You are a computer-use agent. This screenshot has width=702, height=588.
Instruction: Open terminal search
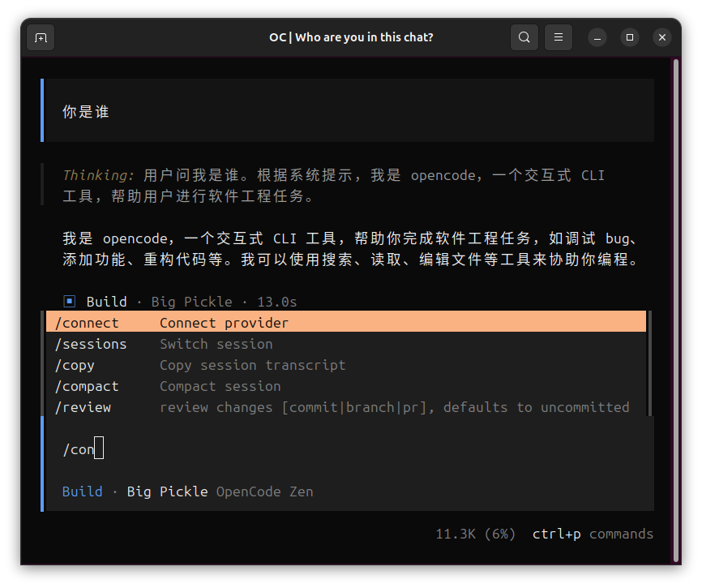tap(524, 37)
